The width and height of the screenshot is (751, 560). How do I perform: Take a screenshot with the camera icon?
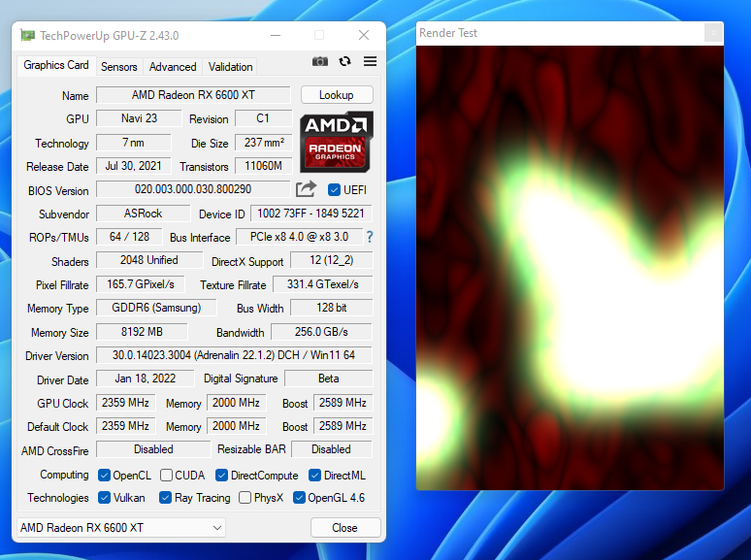[x=320, y=61]
